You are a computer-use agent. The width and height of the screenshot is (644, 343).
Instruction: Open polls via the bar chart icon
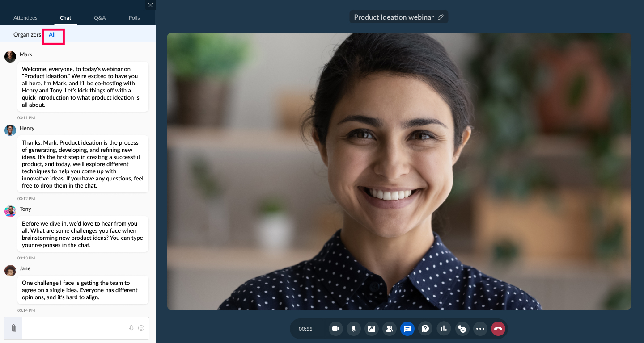(x=444, y=329)
